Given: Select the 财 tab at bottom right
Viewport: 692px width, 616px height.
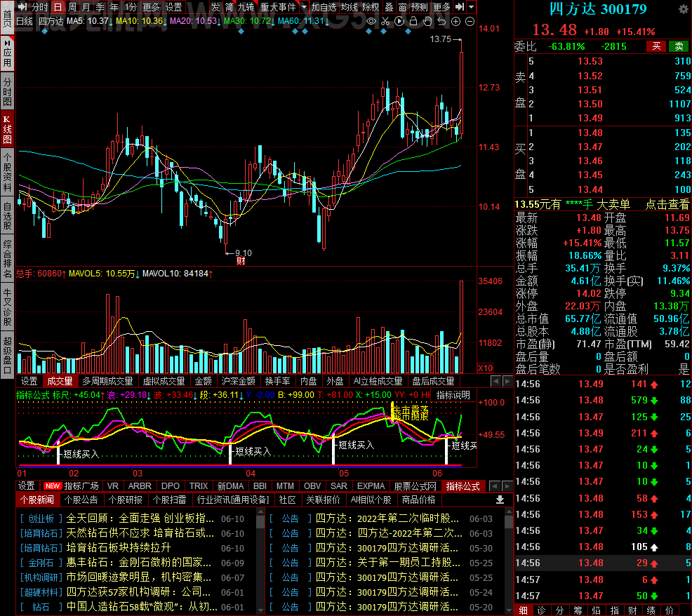Looking at the screenshot, I should tap(632, 610).
